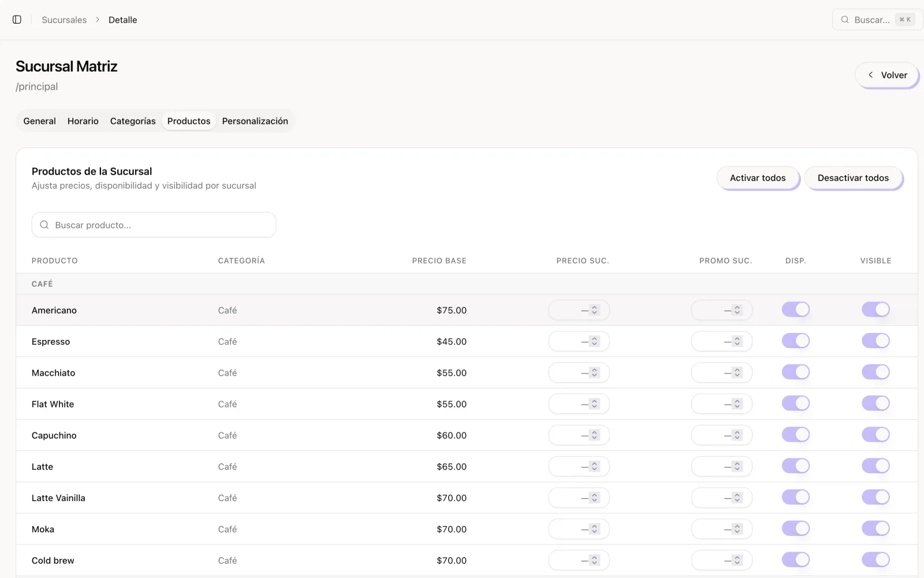The image size is (924, 578).
Task: Switch to the Horario tab
Action: pos(83,121)
